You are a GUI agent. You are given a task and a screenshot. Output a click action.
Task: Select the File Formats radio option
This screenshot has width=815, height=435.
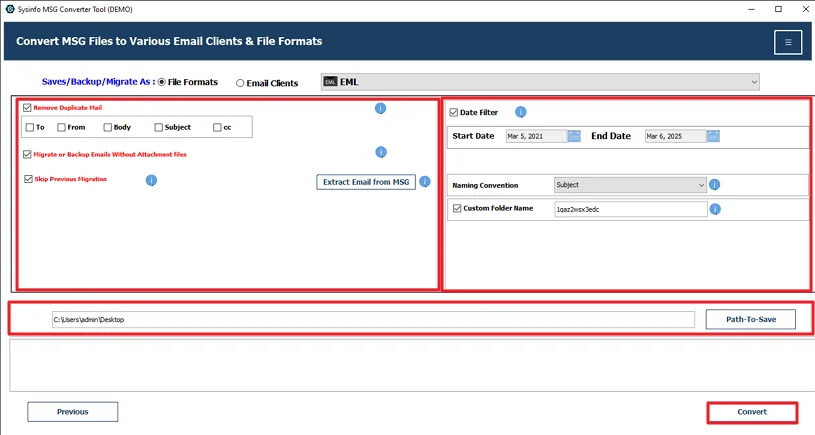(x=162, y=82)
